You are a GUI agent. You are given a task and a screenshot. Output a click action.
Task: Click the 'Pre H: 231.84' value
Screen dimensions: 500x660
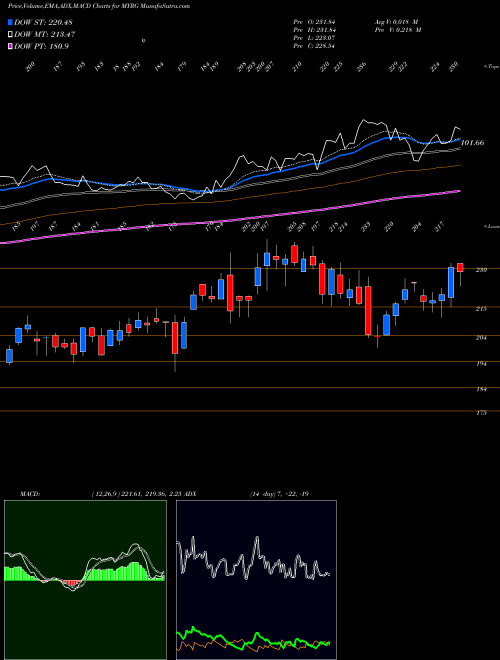tap(314, 30)
